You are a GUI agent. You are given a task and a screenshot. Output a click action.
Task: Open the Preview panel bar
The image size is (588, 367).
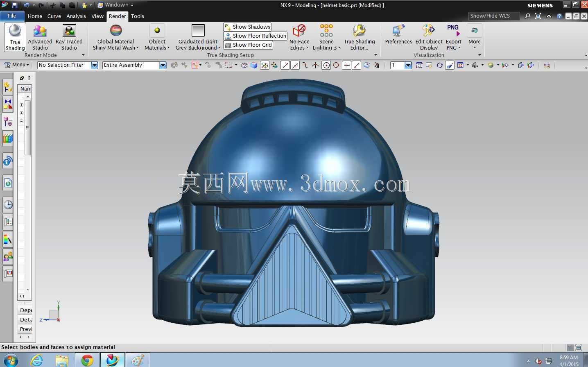(x=25, y=329)
